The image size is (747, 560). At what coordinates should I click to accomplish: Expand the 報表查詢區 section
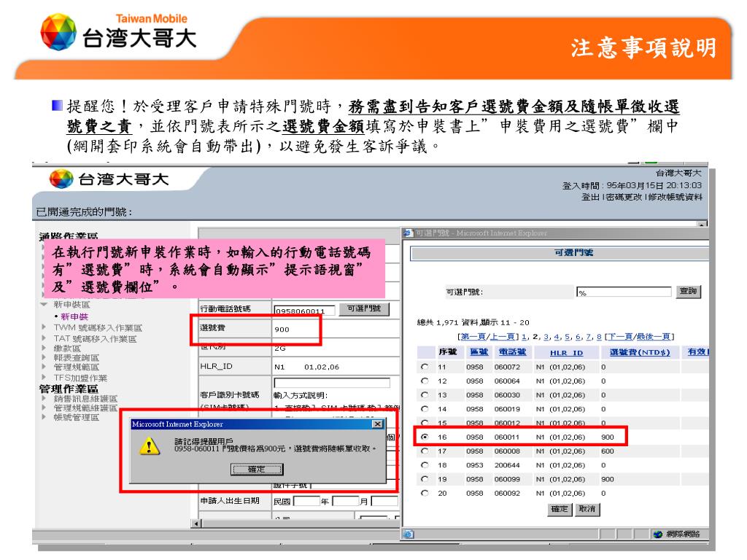(x=44, y=357)
